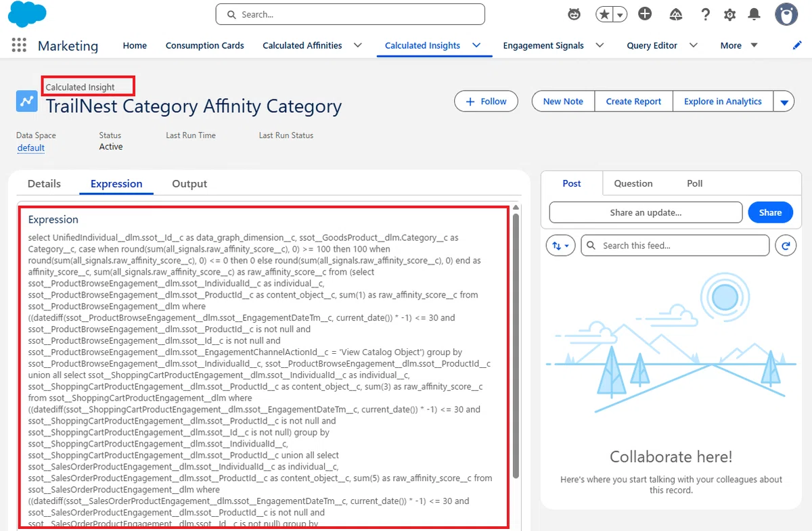Click the Follow button
Viewport: 812px width, 531px height.
(x=486, y=101)
